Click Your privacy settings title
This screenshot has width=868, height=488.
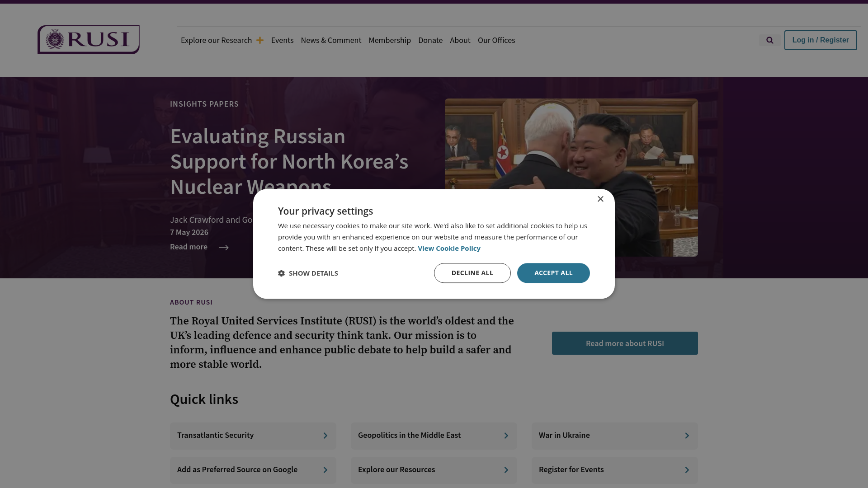tap(325, 211)
